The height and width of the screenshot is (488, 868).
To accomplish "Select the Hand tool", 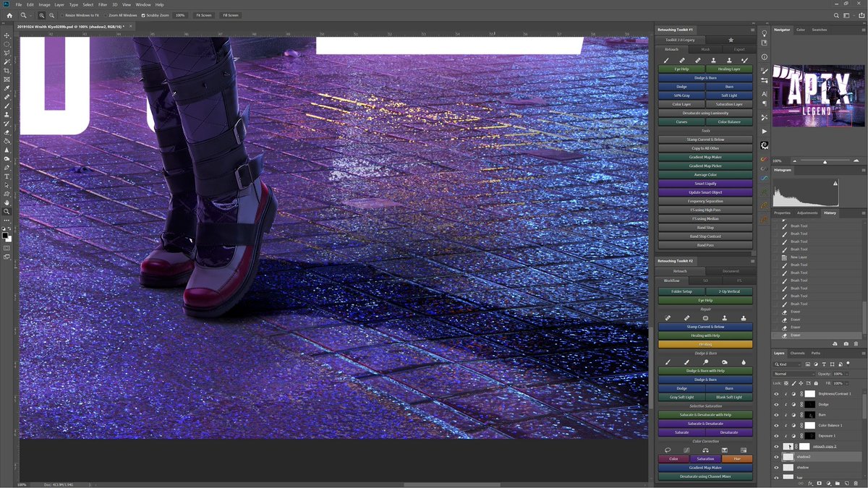I will tap(7, 202).
